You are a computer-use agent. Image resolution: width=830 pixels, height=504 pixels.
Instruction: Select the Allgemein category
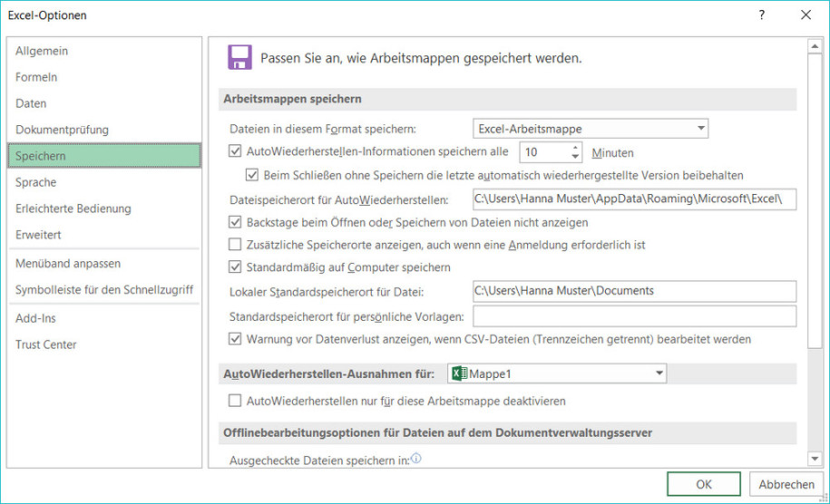pyautogui.click(x=104, y=51)
